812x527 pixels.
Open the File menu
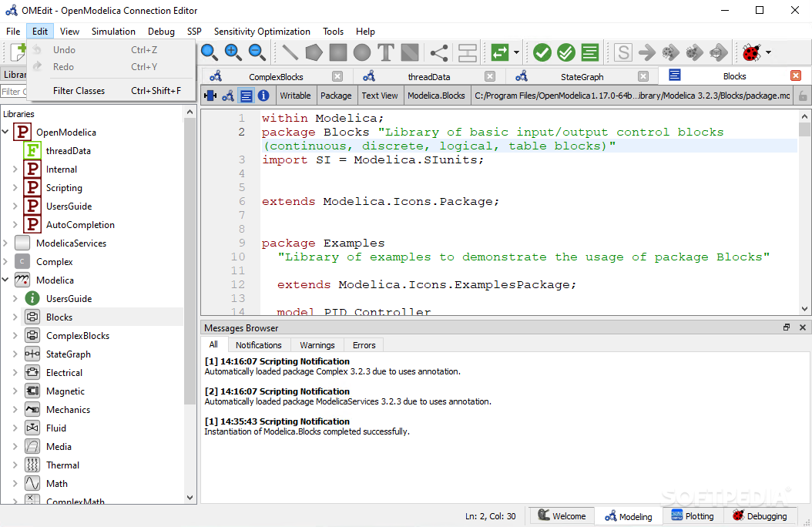click(x=13, y=32)
